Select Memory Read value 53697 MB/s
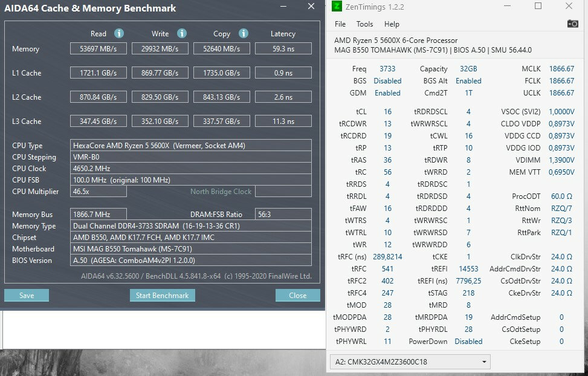This screenshot has width=588, height=376. [x=99, y=49]
